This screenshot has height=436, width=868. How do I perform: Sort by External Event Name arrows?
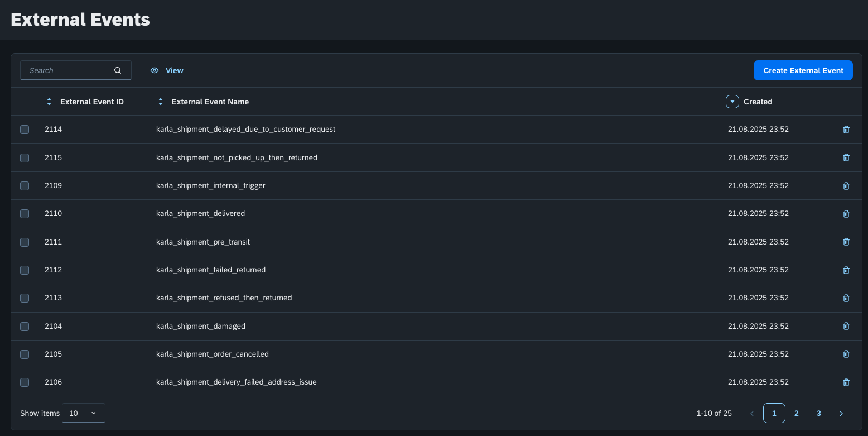point(161,102)
